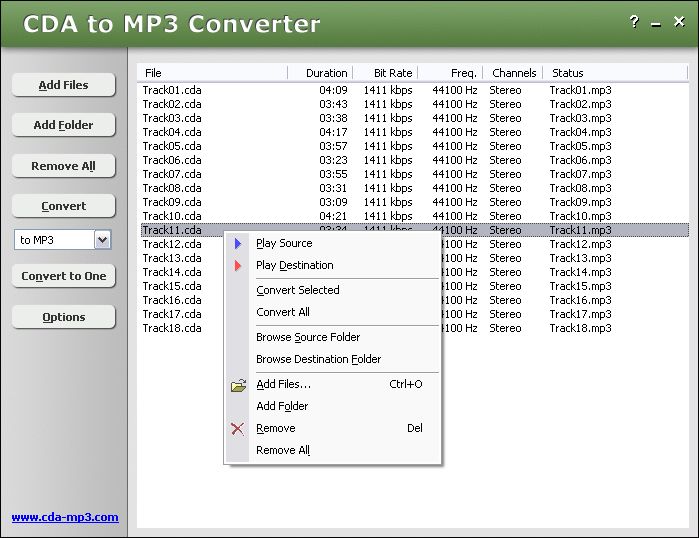Select the Track09.cda row
699x538 pixels.
pos(415,202)
